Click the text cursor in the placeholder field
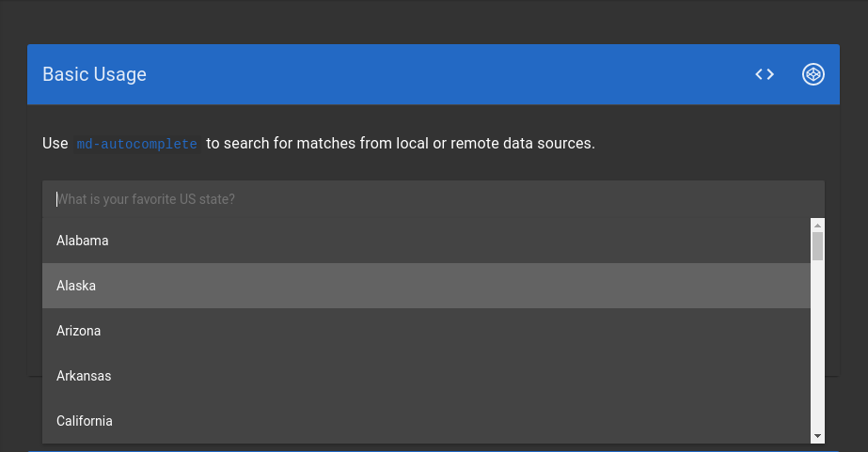Image resolution: width=868 pixels, height=452 pixels. [56, 199]
